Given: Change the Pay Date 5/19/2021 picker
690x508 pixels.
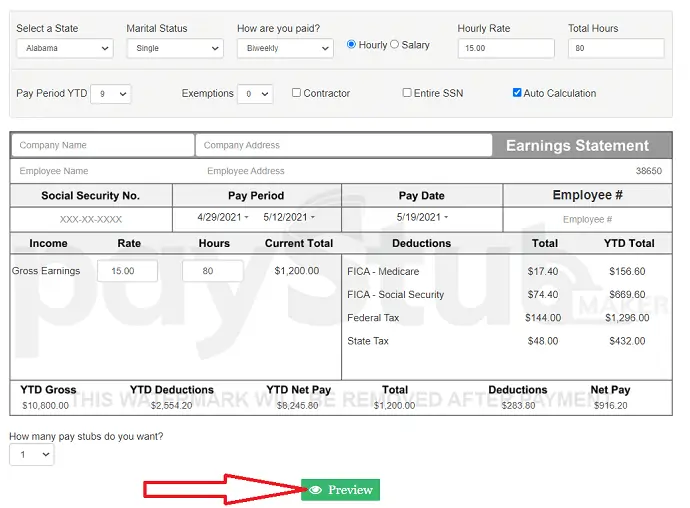Looking at the screenshot, I should (x=422, y=217).
